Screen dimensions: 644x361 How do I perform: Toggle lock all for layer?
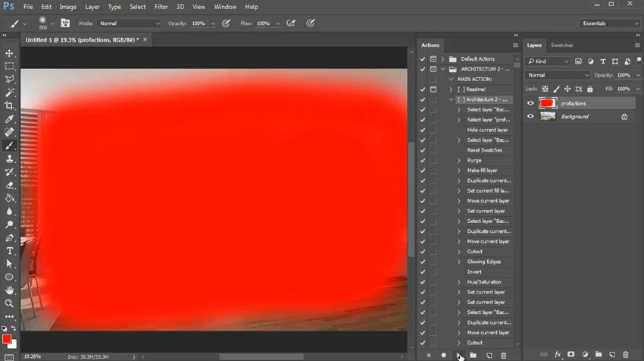pos(589,89)
